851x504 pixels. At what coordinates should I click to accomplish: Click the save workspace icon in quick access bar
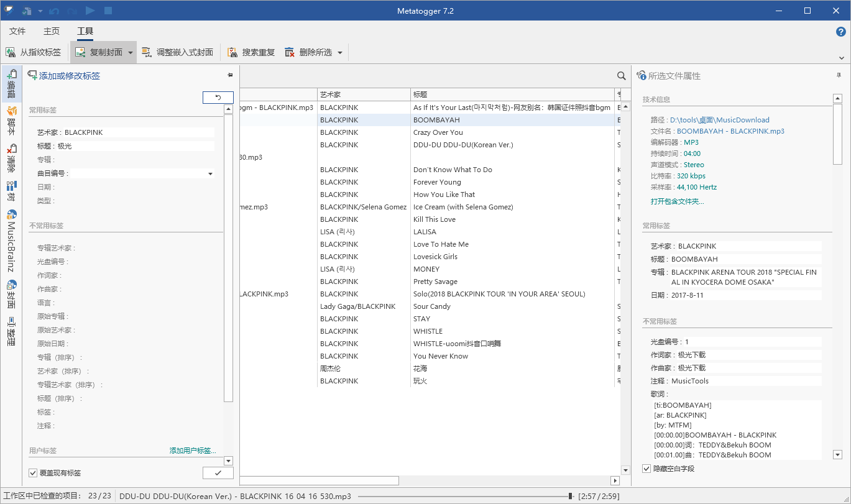click(x=27, y=11)
